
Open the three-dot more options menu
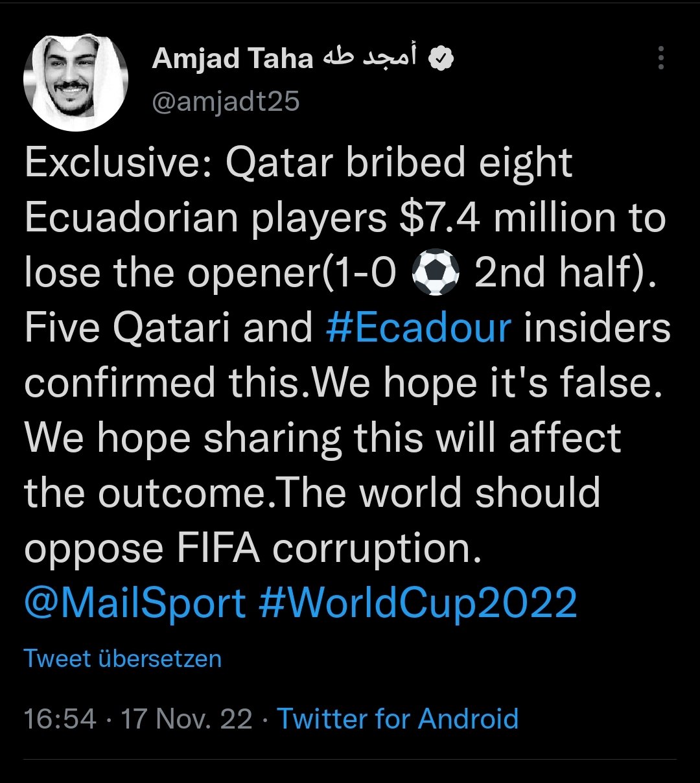pyautogui.click(x=660, y=58)
